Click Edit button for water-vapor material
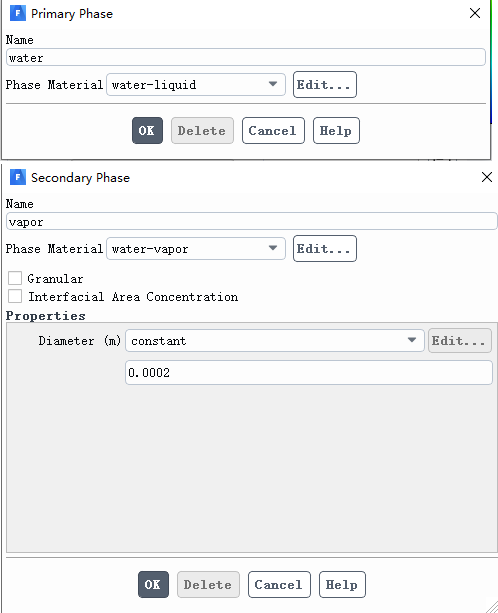 (x=325, y=249)
